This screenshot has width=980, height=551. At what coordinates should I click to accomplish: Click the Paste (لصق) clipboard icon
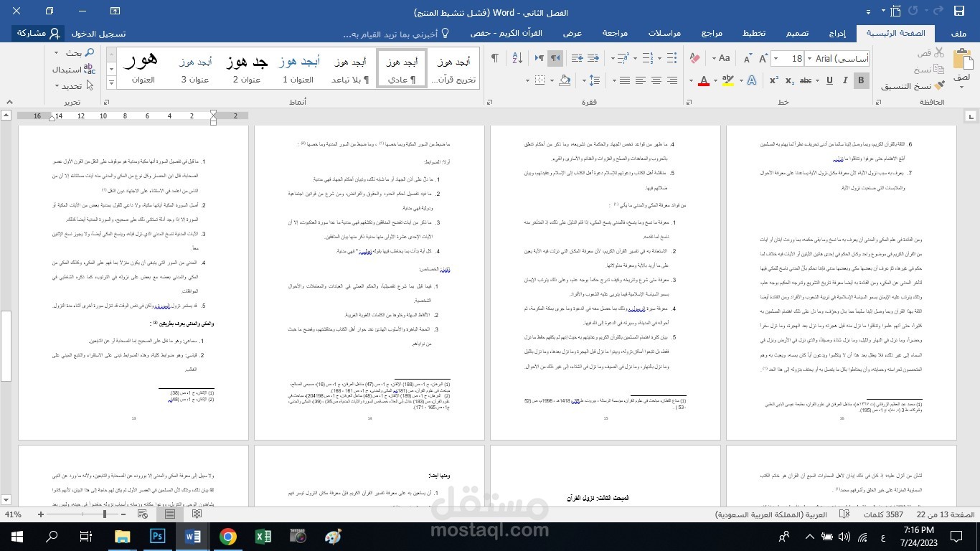[963, 60]
